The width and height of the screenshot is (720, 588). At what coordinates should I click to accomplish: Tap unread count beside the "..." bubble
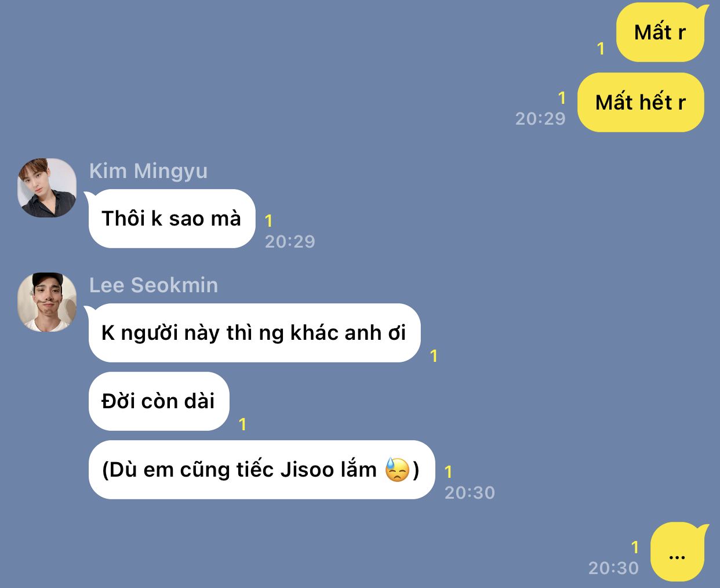(x=635, y=547)
